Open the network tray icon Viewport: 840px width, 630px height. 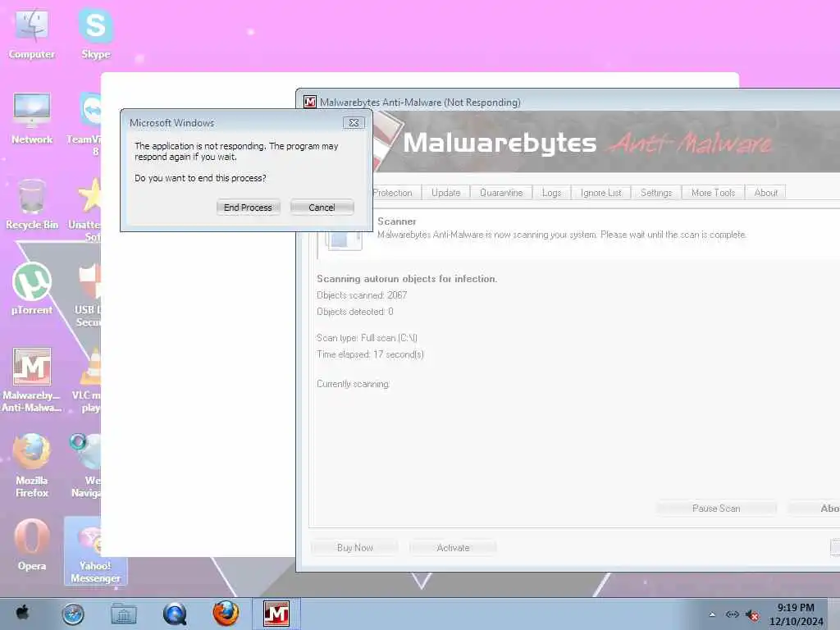732,614
